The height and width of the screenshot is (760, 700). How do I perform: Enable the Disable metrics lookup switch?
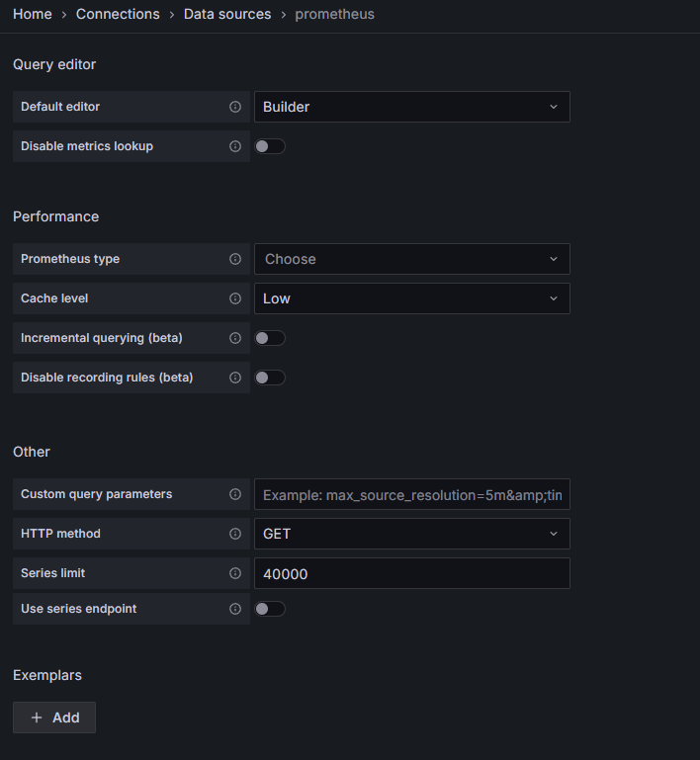point(270,146)
